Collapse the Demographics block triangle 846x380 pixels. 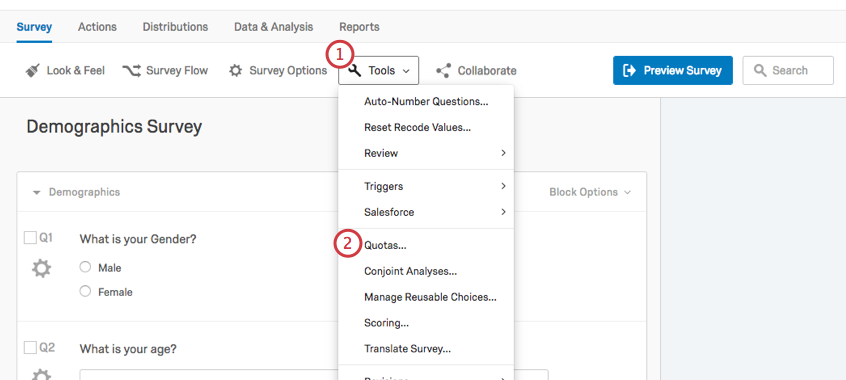tap(37, 193)
